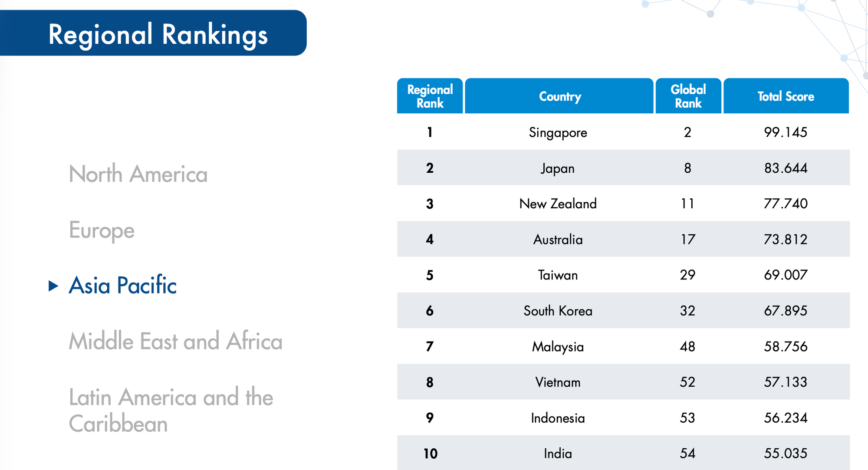Open the Asia Pacific region
Viewport: 868px width, 470px height.
(122, 286)
